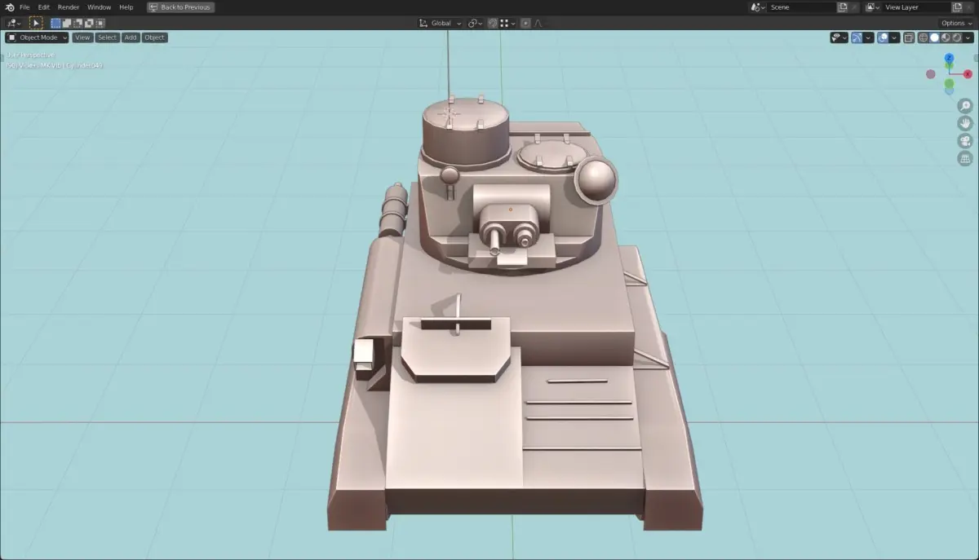
Task: Switch to rendered viewport shading
Action: [957, 37]
